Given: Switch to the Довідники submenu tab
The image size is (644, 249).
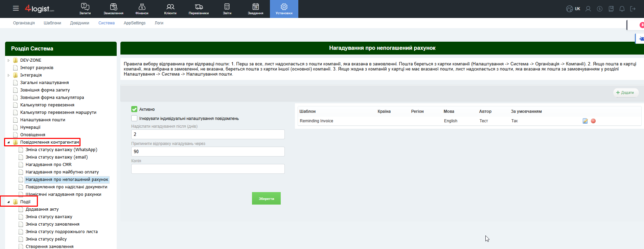Looking at the screenshot, I should [79, 23].
